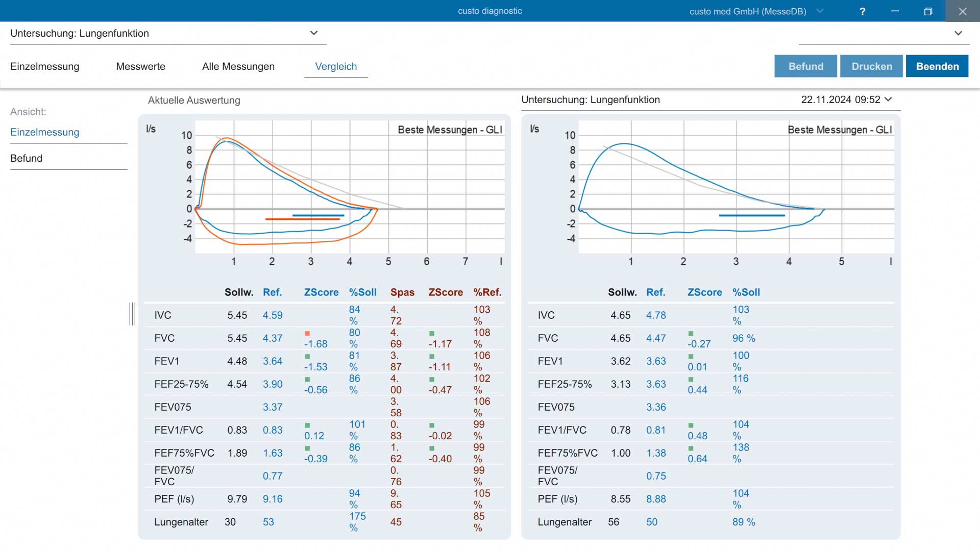
Task: Switch to the Messwerte tab
Action: [x=140, y=66]
